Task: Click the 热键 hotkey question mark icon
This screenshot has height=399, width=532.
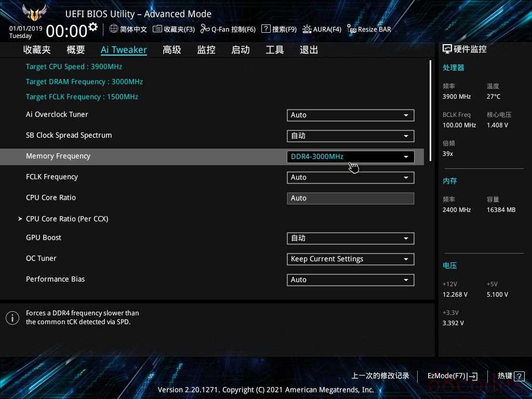Action: coord(519,376)
